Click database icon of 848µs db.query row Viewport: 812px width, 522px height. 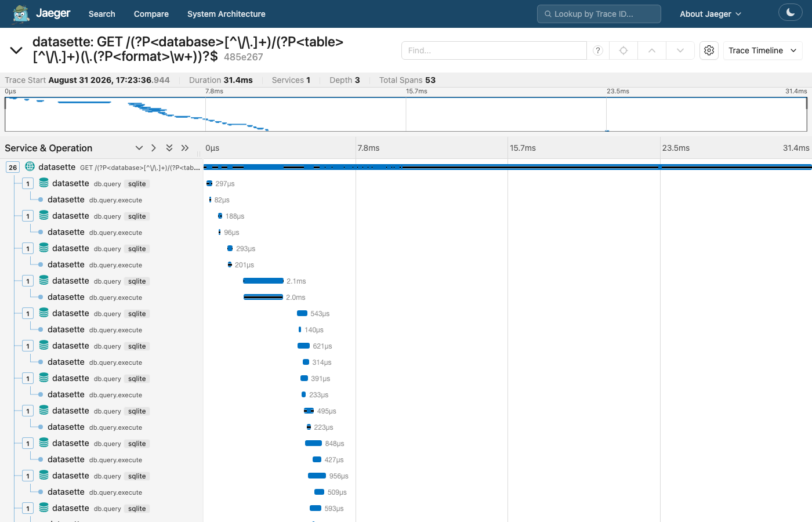(x=44, y=443)
